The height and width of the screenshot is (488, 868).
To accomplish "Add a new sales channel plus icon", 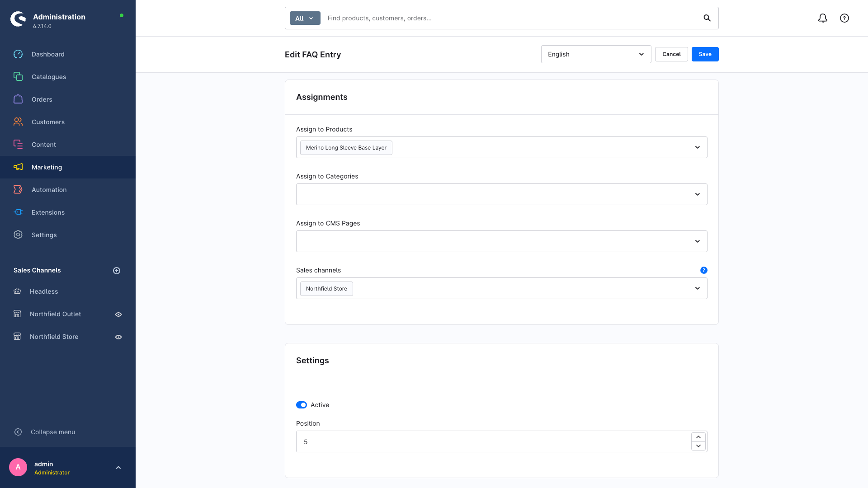I will 117,271.
